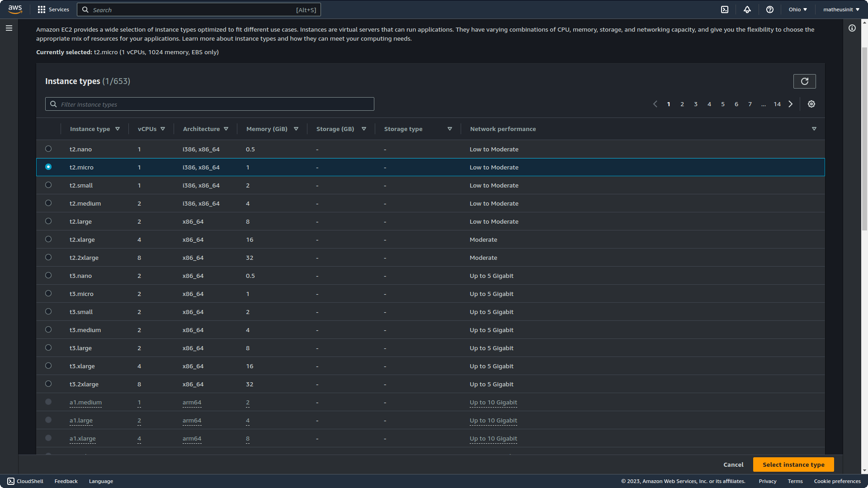Select the t3.medium radio button
The height and width of the screenshot is (488, 868).
pyautogui.click(x=48, y=329)
